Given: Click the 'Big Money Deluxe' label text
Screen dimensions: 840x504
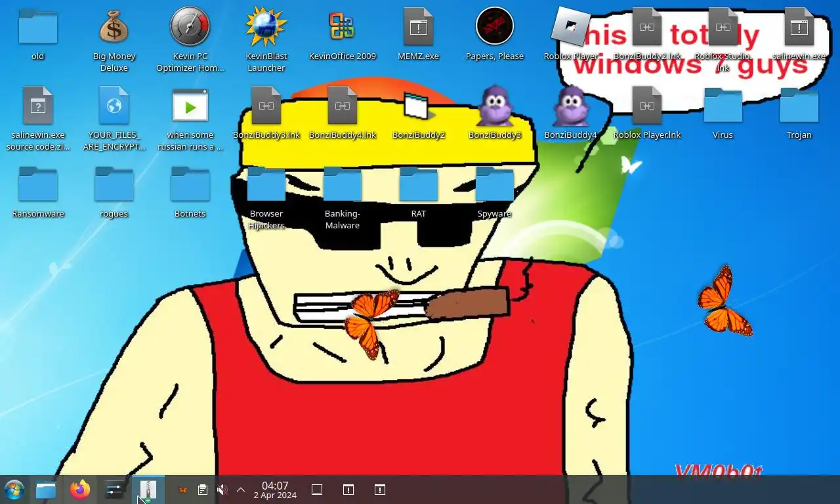Looking at the screenshot, I should pos(114,62).
